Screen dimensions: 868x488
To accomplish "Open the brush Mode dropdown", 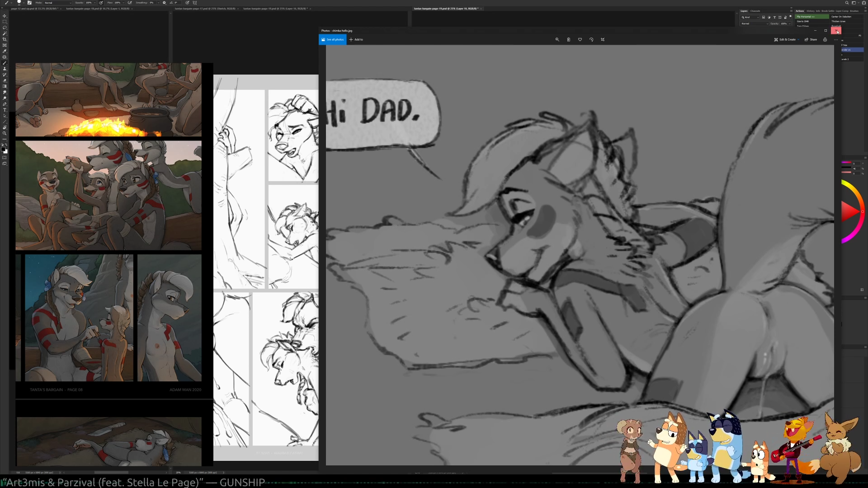I will (58, 3).
